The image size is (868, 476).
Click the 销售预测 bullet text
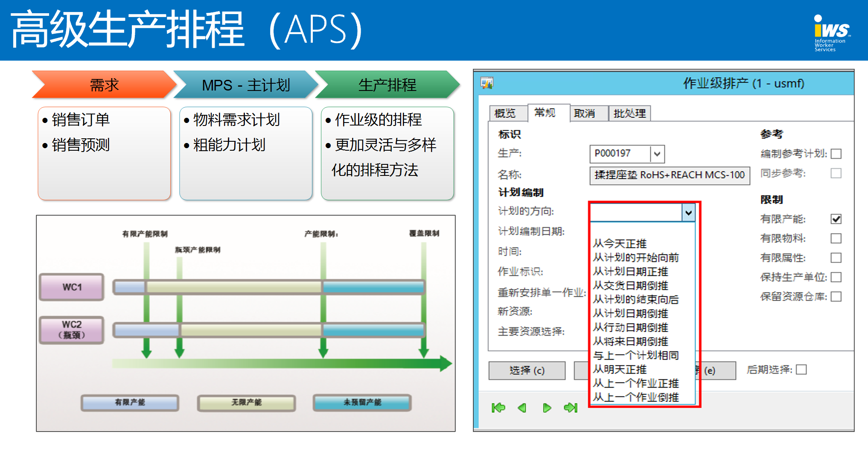pyautogui.click(x=80, y=145)
